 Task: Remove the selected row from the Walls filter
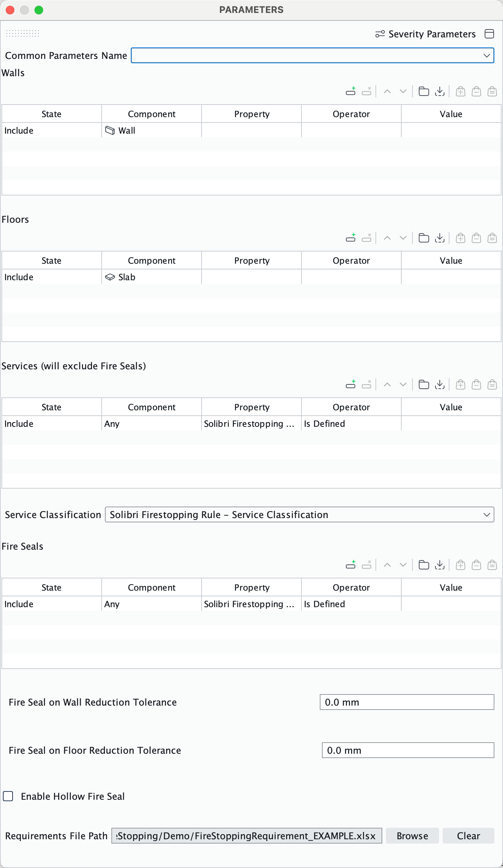366,91
